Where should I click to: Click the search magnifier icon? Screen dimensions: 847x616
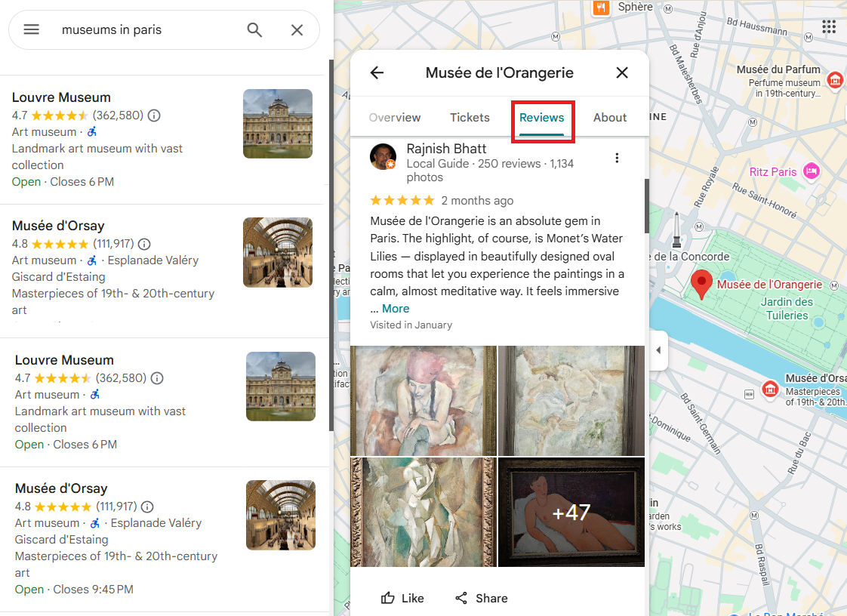[x=254, y=29]
